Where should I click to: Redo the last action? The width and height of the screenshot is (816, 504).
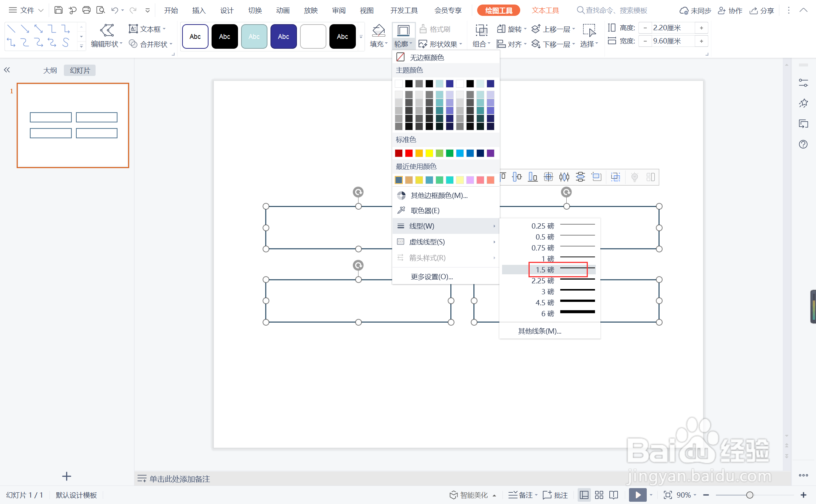click(x=133, y=10)
